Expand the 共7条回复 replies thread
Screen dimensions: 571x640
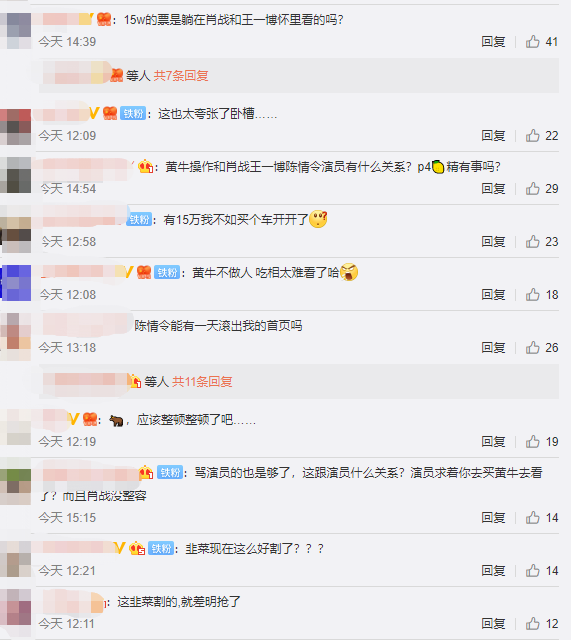[x=181, y=76]
